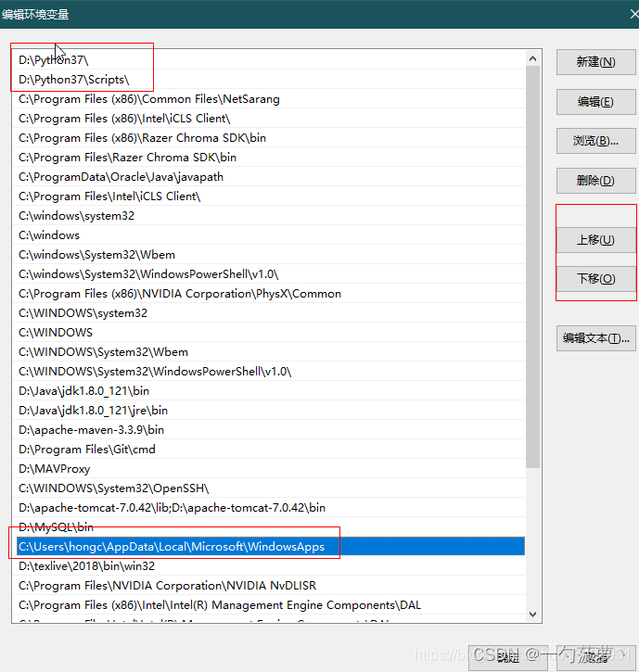Select the NVIDIA Corporation\PhysX\Common path
The width and height of the screenshot is (639, 672).
pos(268,294)
